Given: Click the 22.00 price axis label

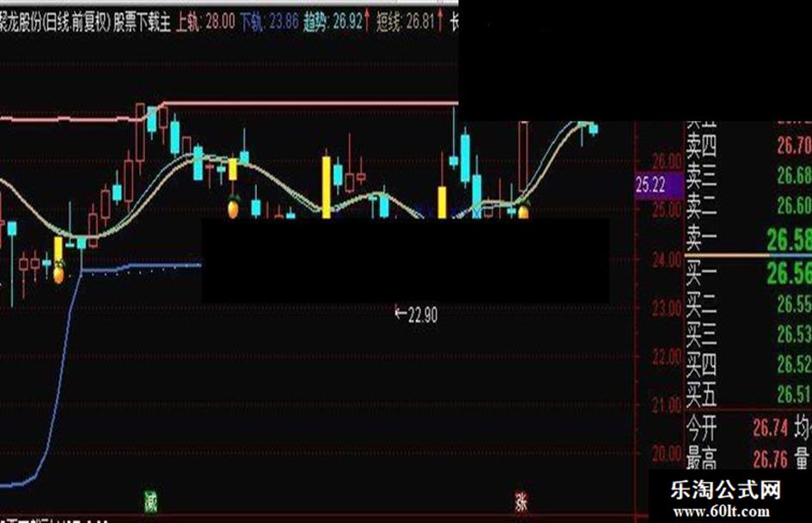Looking at the screenshot, I should pos(667,356).
